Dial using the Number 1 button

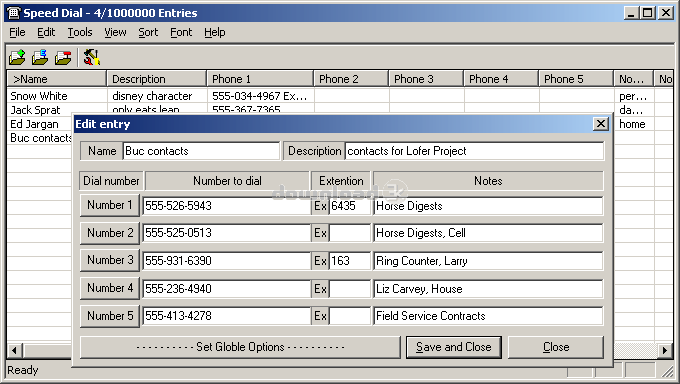click(x=110, y=205)
